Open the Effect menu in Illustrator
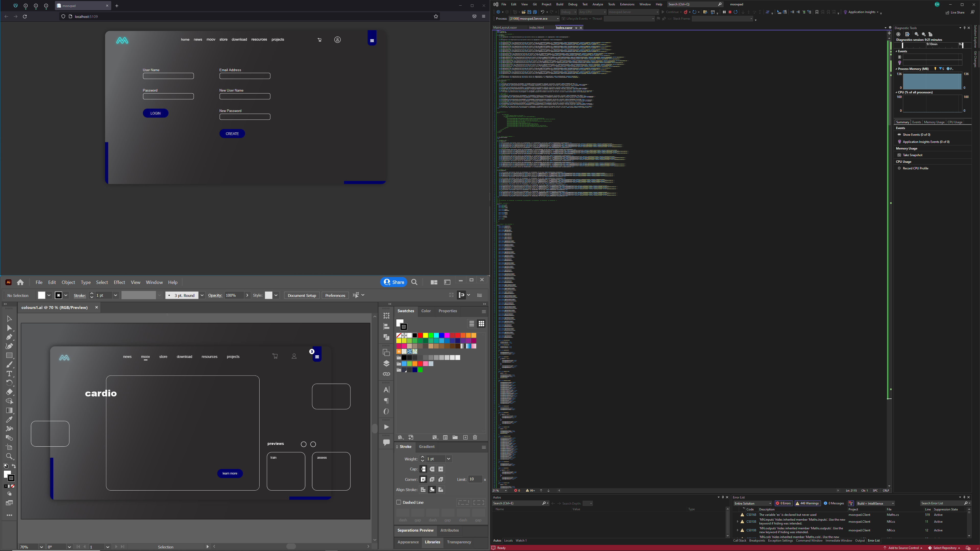This screenshot has height=551, width=980. 119,282
